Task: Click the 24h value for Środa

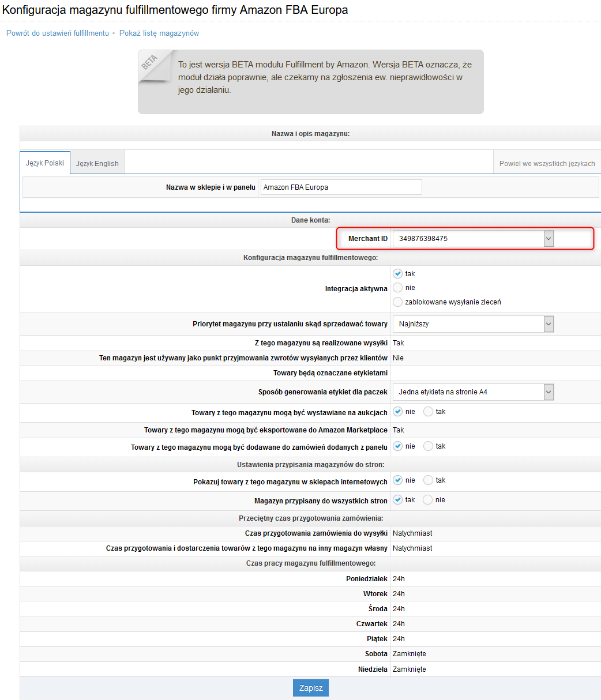Action: 399,609
